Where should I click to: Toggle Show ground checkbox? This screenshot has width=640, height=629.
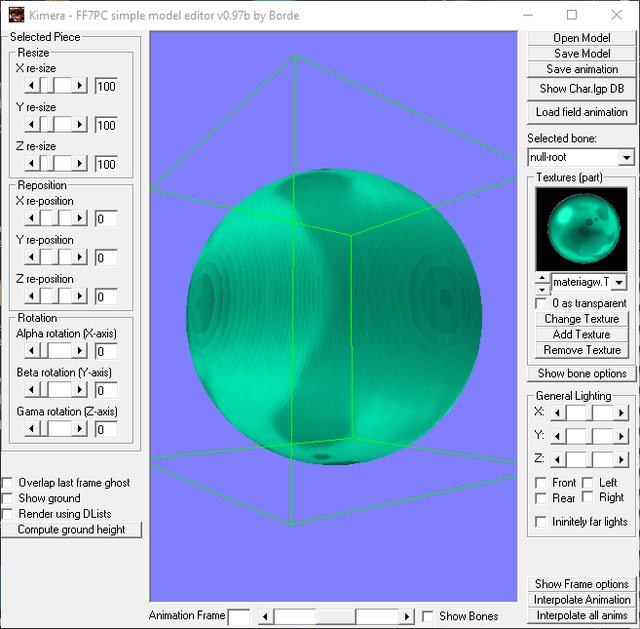7,498
